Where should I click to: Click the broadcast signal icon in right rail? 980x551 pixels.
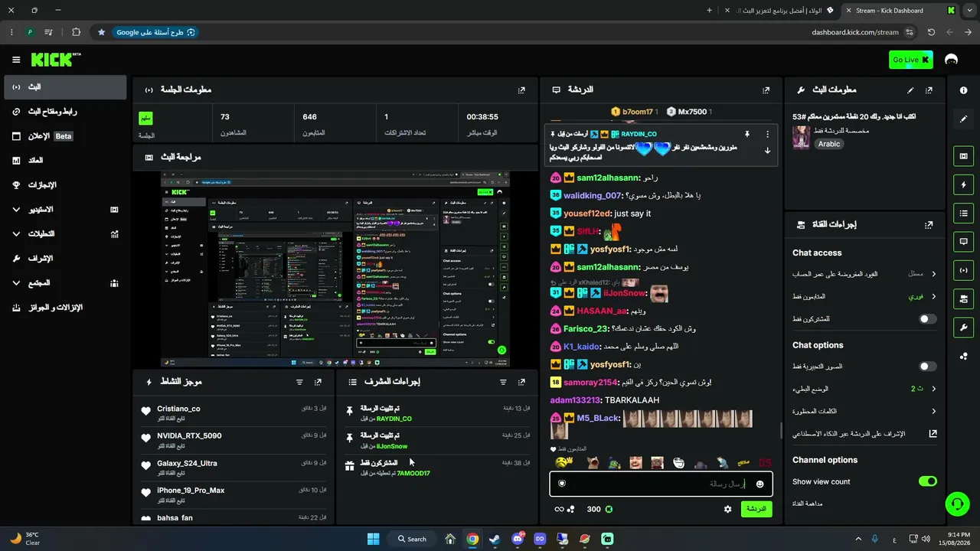coord(963,269)
